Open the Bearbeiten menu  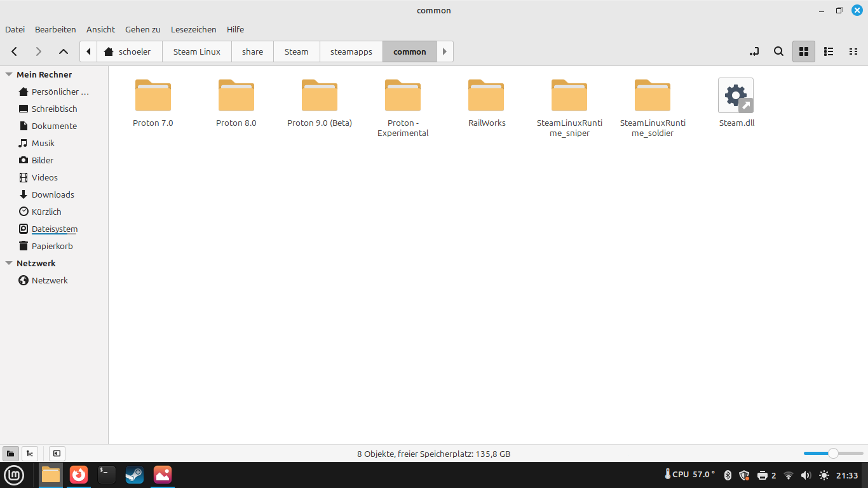point(55,29)
